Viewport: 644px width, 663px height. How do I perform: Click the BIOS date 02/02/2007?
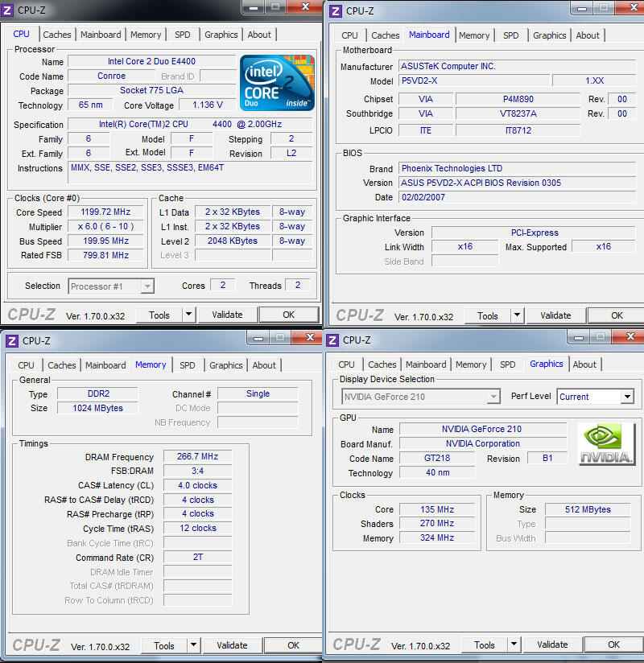coord(517,197)
